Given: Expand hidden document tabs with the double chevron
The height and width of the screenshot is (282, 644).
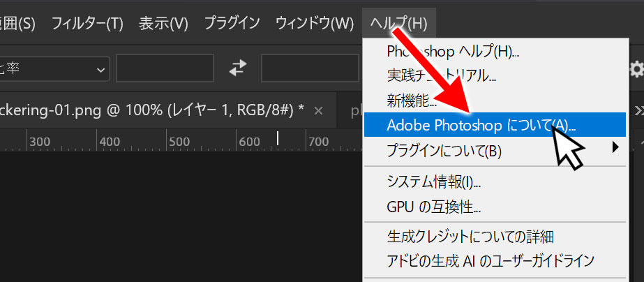Looking at the screenshot, I should pos(639,111).
